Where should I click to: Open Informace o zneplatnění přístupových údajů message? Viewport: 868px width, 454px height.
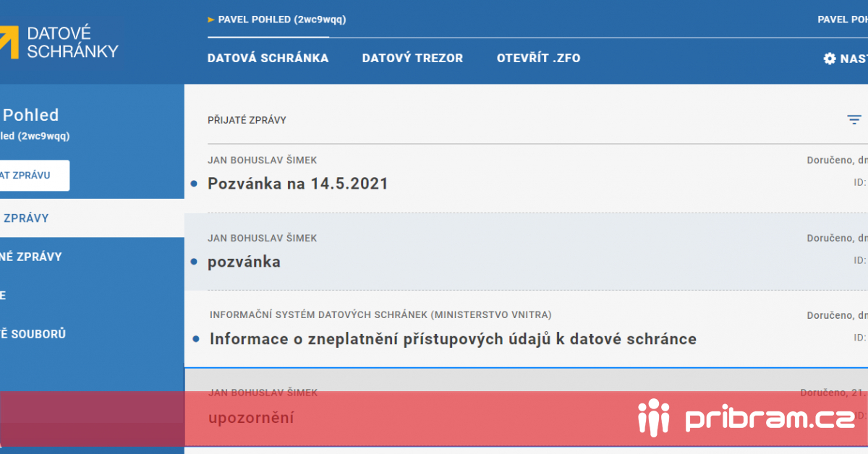tap(453, 338)
